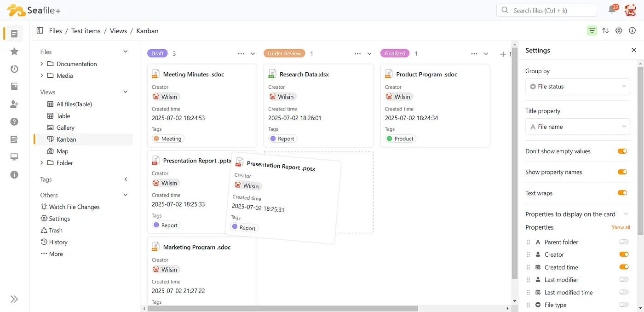Turn off the Text wraps switch
Viewport: 644px width, 312px height.
click(622, 193)
